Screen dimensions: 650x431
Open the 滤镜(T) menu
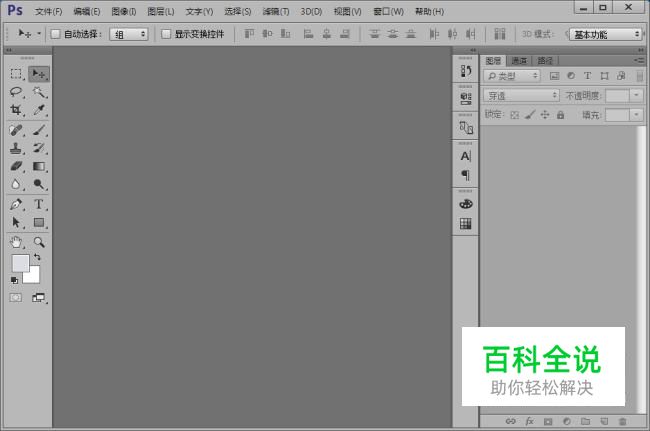[276, 12]
